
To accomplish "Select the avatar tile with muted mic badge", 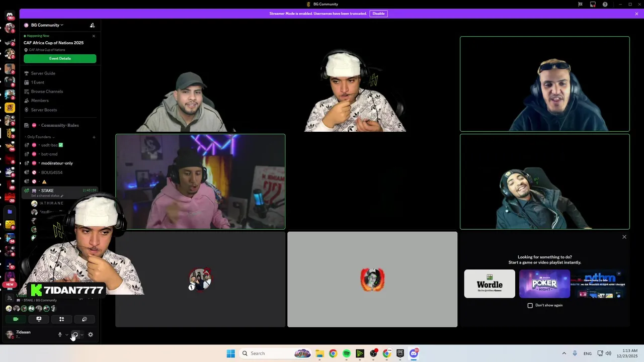I will [200, 279].
